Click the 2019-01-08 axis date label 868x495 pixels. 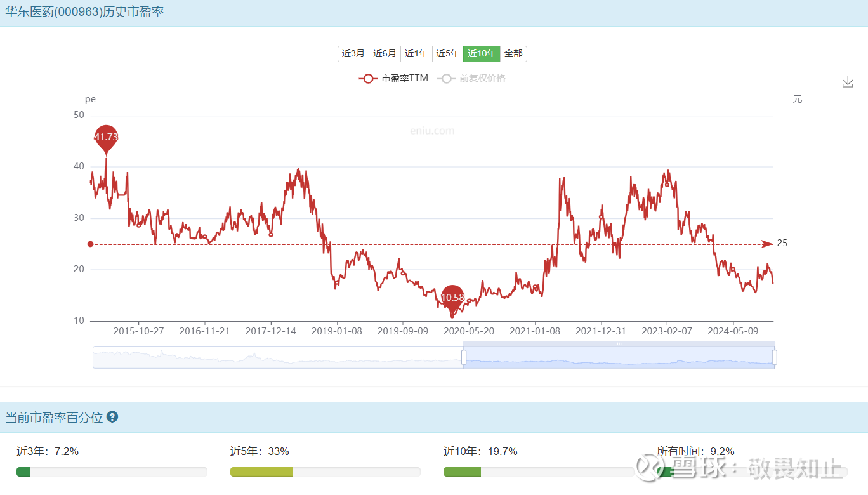point(337,331)
